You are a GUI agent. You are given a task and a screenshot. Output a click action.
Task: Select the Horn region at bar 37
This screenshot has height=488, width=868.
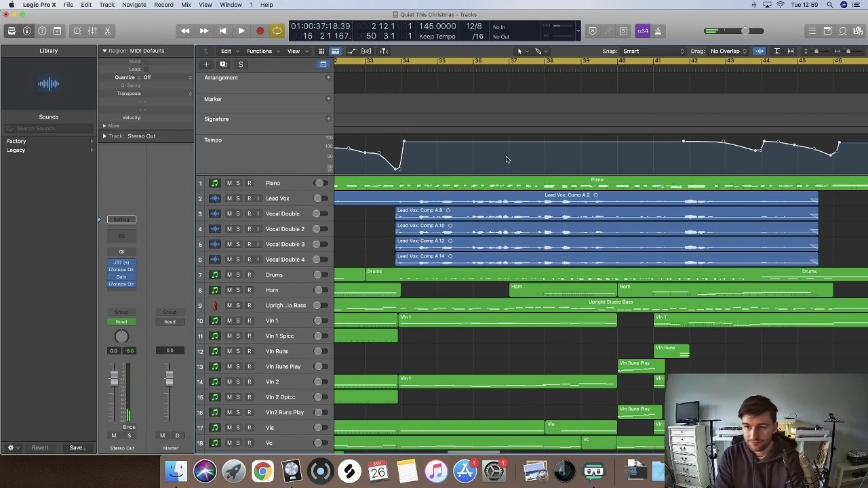(x=564, y=290)
